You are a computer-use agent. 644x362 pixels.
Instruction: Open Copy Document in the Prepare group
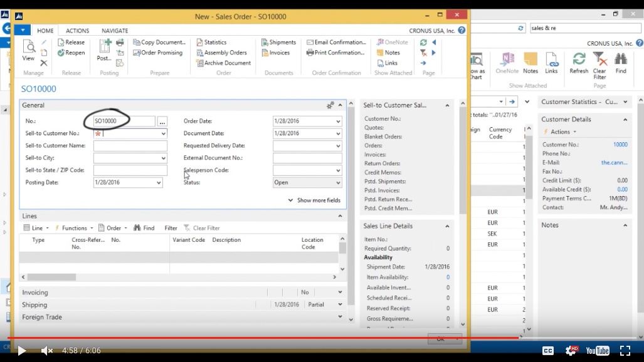click(x=159, y=42)
